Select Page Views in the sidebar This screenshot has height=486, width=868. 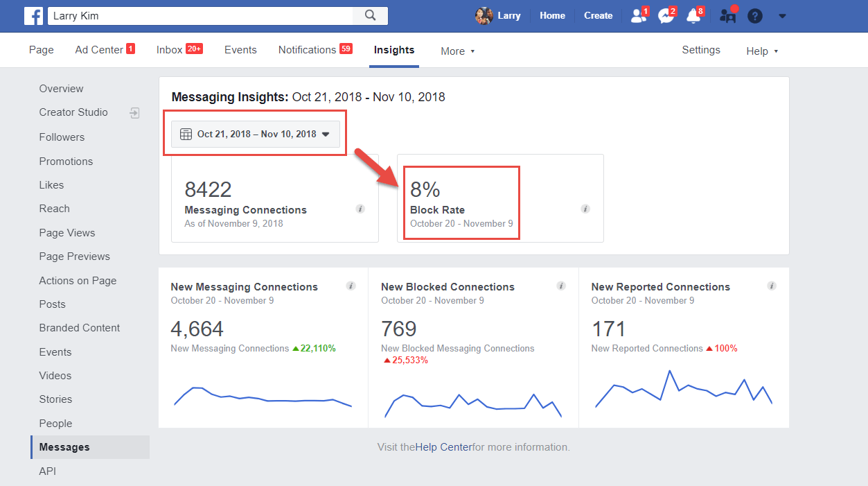(67, 233)
